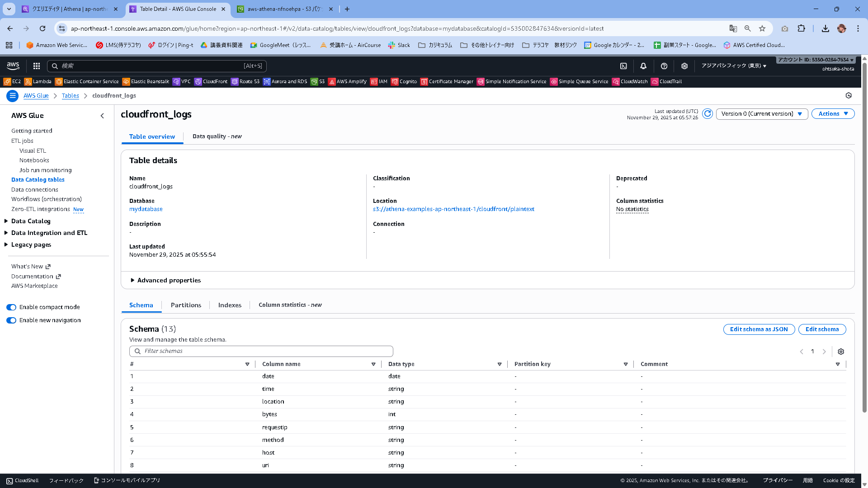868x488 pixels.
Task: Open the help question mark icon
Action: (664, 66)
